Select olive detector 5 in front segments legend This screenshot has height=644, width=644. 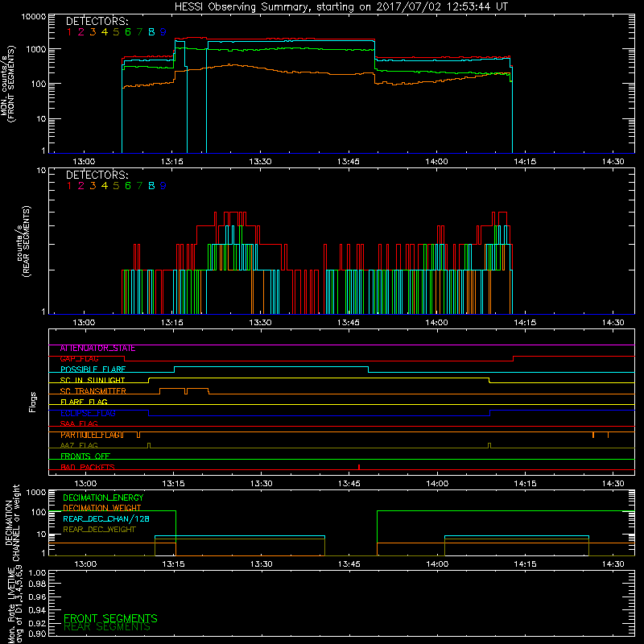click(x=116, y=32)
